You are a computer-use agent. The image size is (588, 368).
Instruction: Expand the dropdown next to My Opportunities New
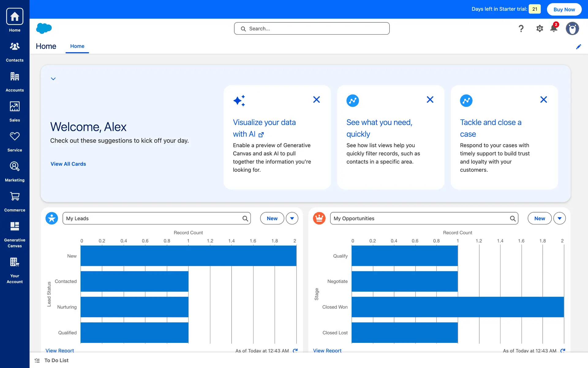559,218
